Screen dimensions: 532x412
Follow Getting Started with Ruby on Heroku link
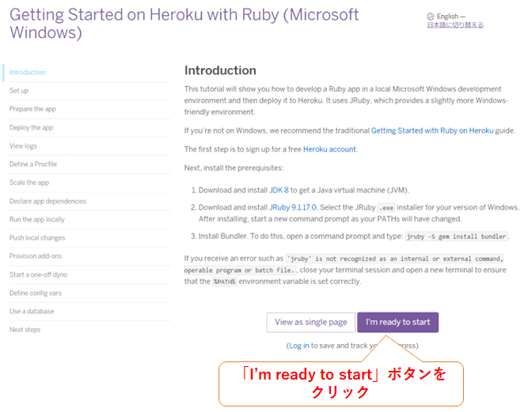click(x=432, y=130)
